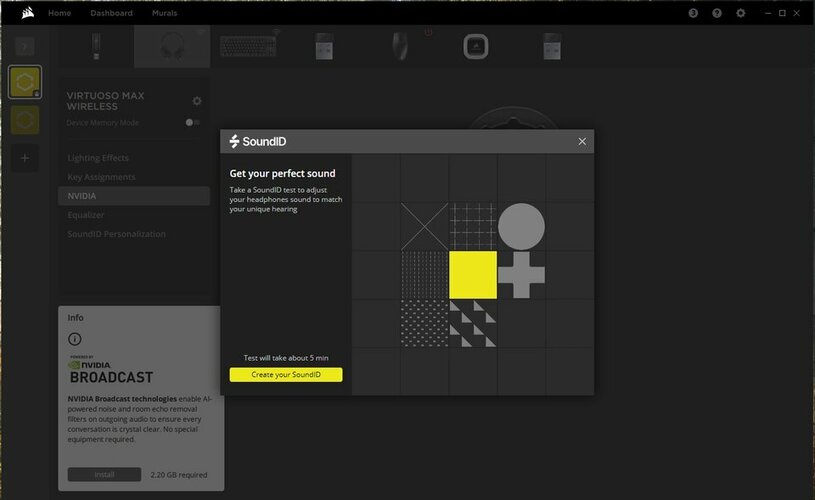This screenshot has width=815, height=500.
Task: Add a new profile with the plus button
Action: 25,158
